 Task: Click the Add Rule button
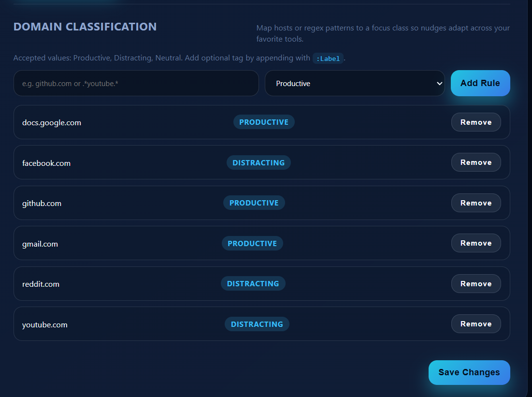[480, 83]
